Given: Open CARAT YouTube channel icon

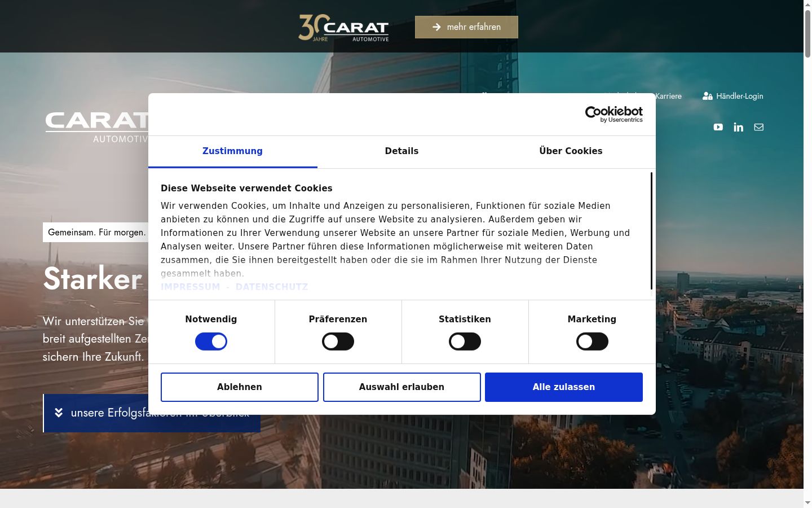Looking at the screenshot, I should pos(718,127).
